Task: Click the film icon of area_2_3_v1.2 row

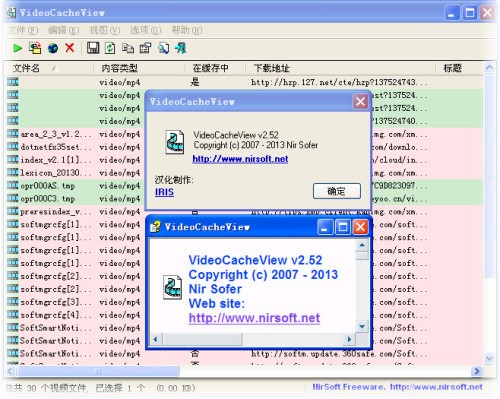Action: (13, 134)
